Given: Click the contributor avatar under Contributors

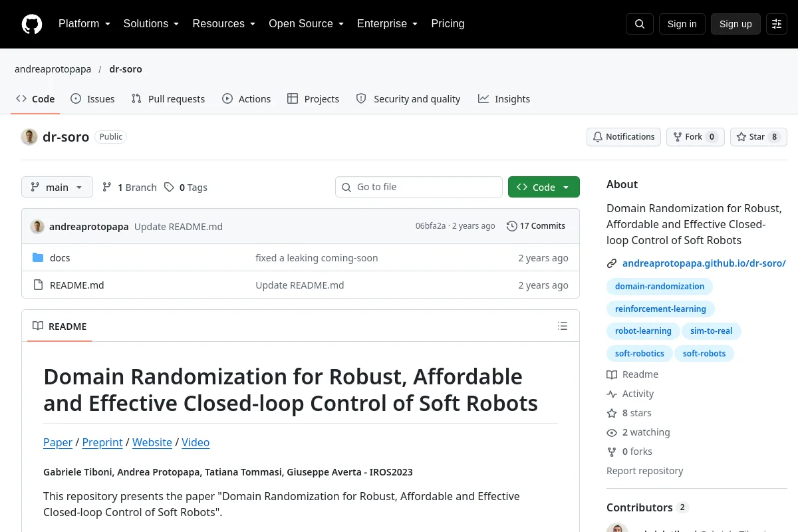Looking at the screenshot, I should coord(617,529).
